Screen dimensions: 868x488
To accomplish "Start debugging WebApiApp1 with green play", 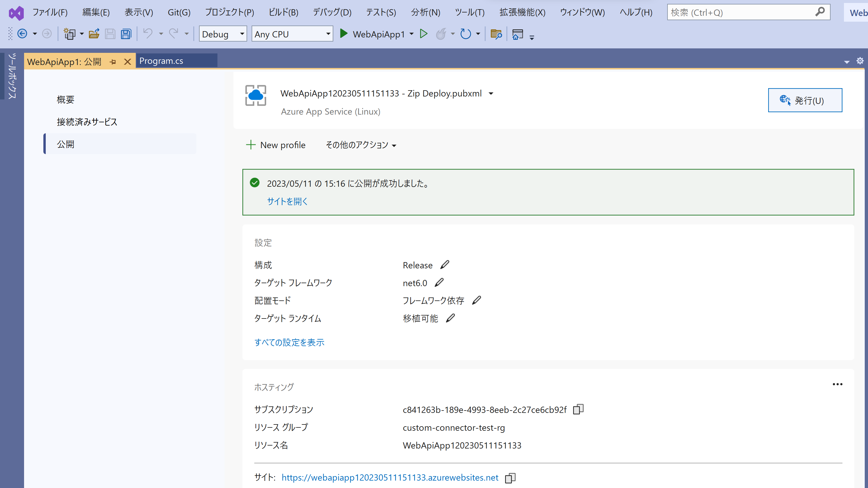I will (343, 34).
